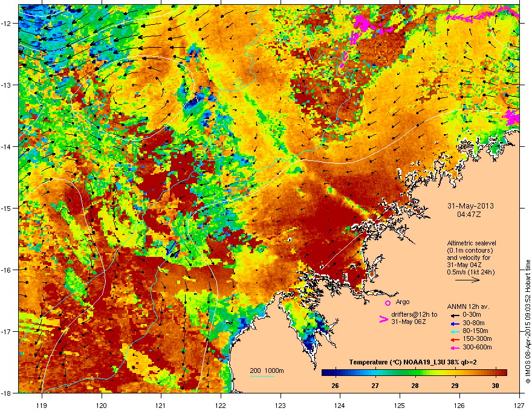Click the '28' color bar tick label
Viewport: 532px width, 411px height.
coord(415,386)
